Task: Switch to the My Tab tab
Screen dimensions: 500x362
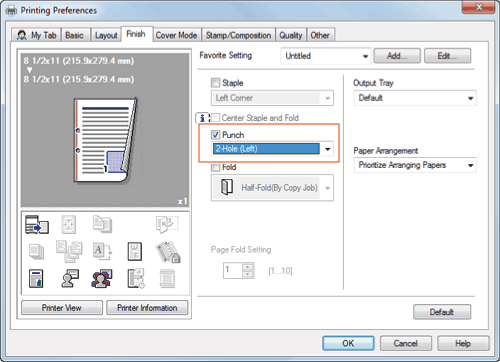Action: pyautogui.click(x=36, y=35)
